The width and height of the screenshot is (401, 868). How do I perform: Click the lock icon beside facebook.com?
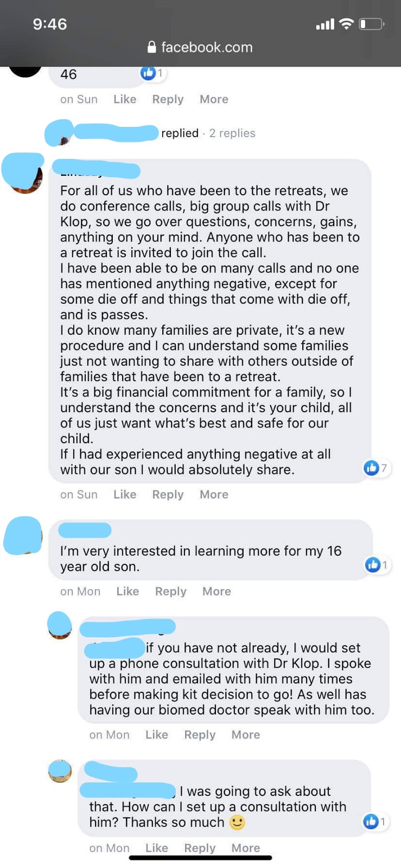pos(152,47)
